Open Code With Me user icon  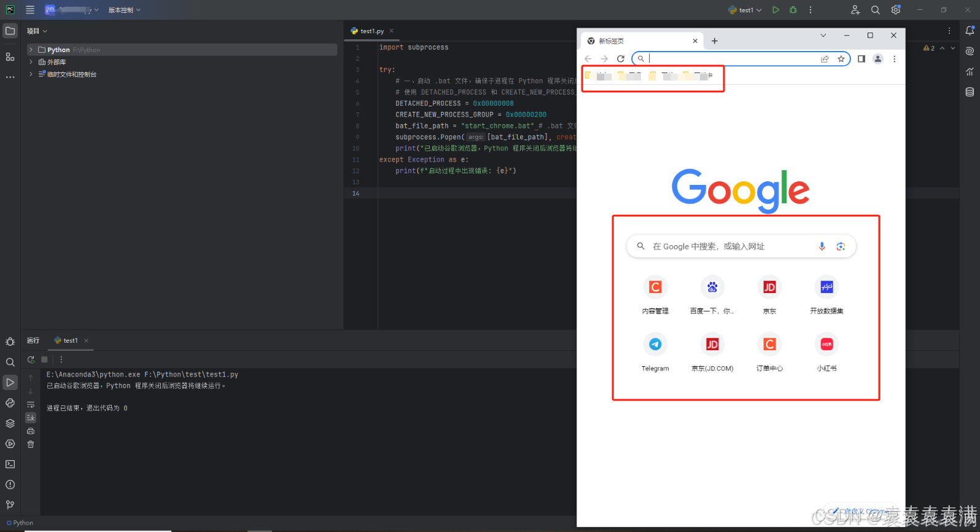[855, 10]
